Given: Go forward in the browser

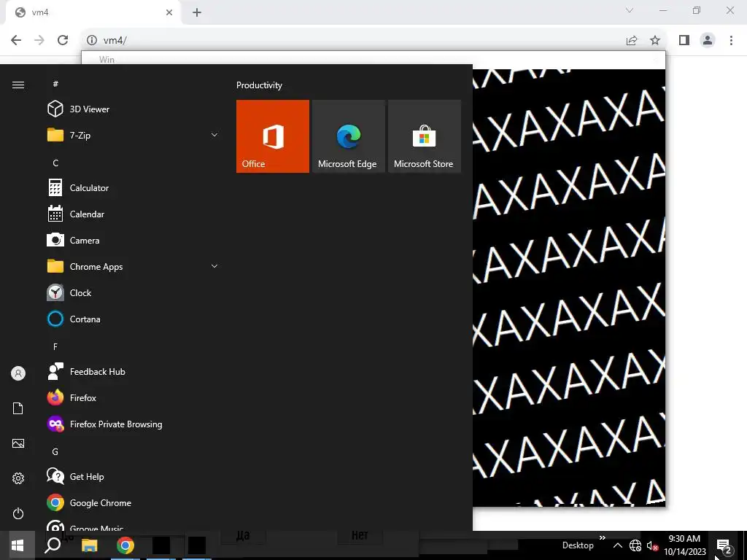Looking at the screenshot, I should click(x=39, y=40).
